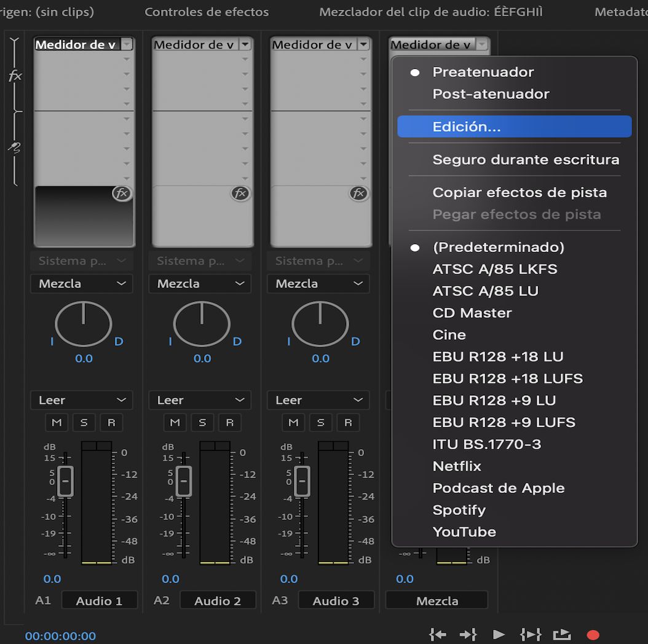Select the Spotify loudness preset

pos(459,510)
